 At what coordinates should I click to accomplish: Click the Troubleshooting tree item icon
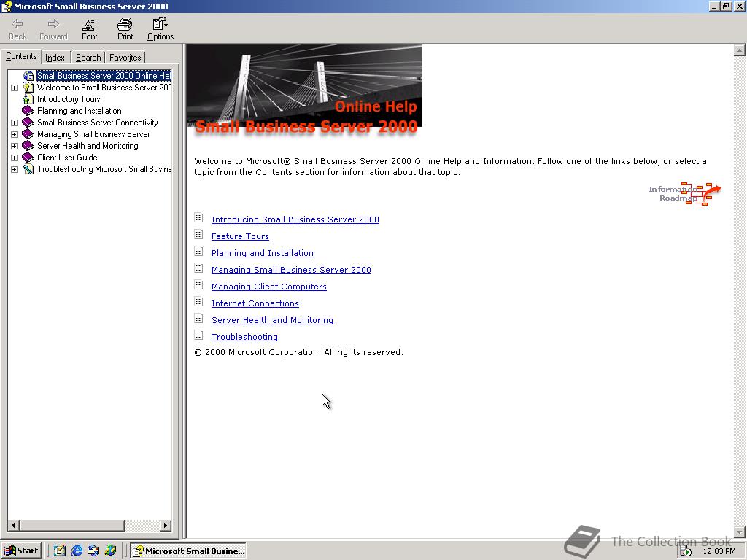[28, 169]
